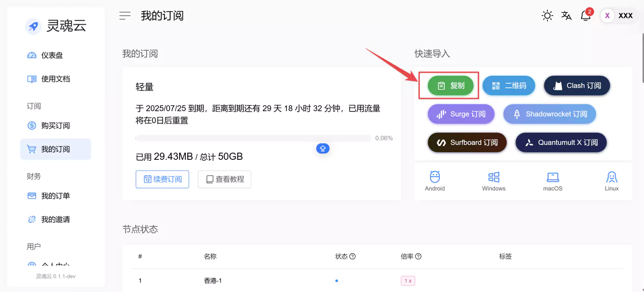This screenshot has height=292, width=644.
Task: Click the blue upload arrow floating icon
Action: click(x=323, y=149)
